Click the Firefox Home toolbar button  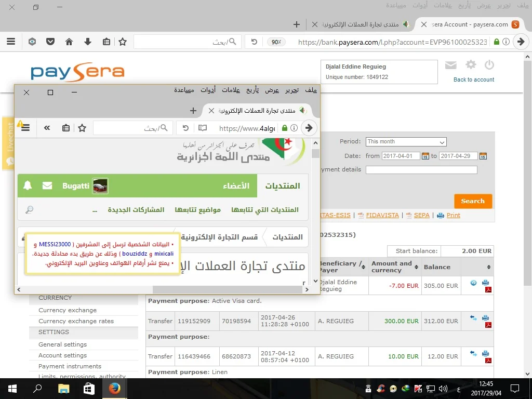click(x=69, y=42)
